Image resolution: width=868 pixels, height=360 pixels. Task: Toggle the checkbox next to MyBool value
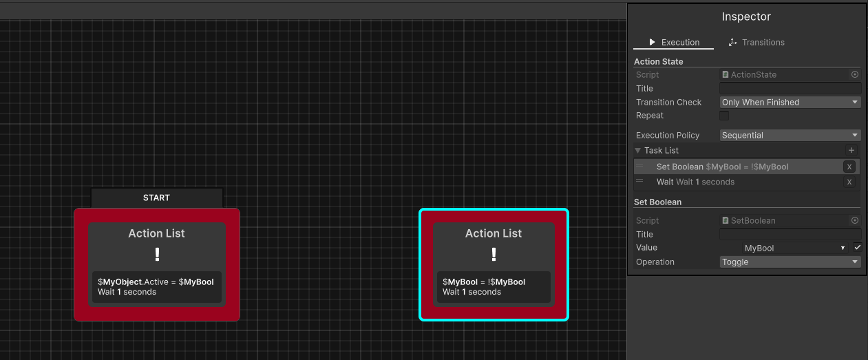[857, 247]
